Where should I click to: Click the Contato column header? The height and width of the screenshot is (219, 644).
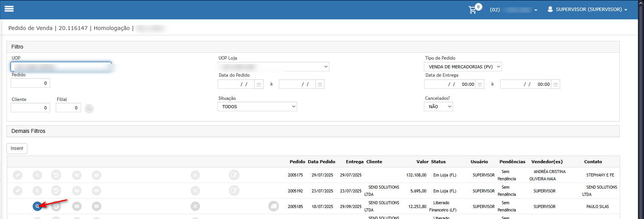tap(593, 162)
